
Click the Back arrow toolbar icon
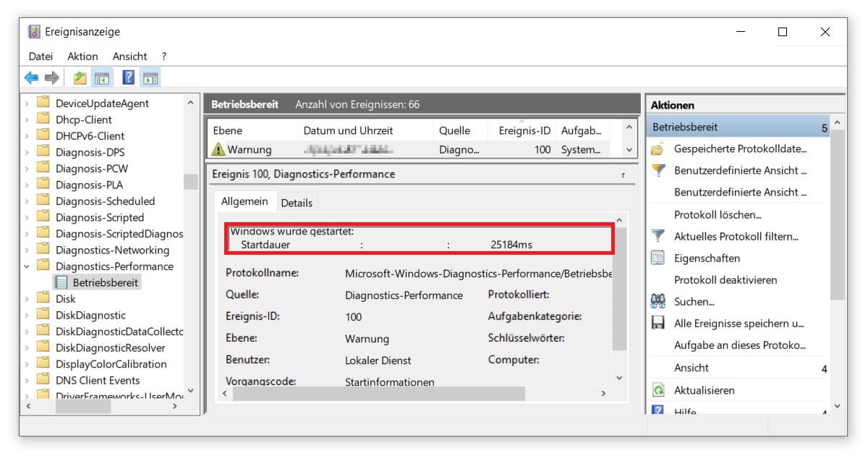pyautogui.click(x=31, y=77)
